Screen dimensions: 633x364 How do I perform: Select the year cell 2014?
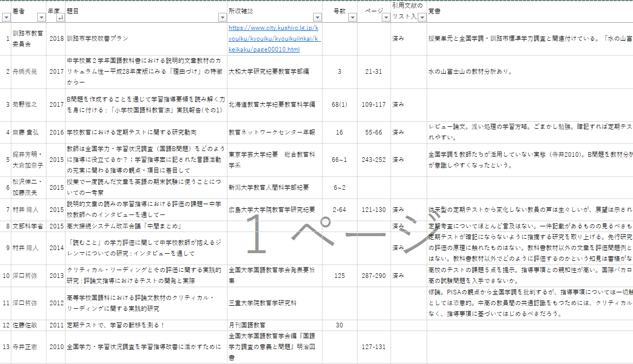tap(56, 248)
